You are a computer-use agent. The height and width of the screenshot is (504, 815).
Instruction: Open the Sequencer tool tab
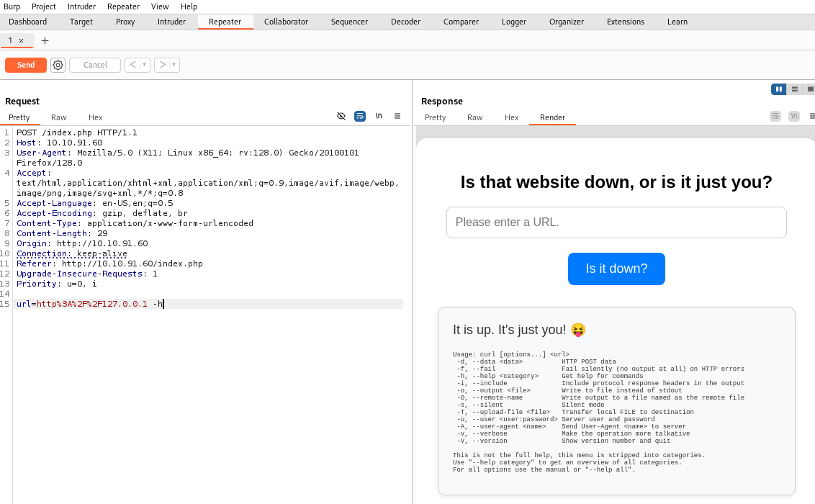[x=349, y=22]
